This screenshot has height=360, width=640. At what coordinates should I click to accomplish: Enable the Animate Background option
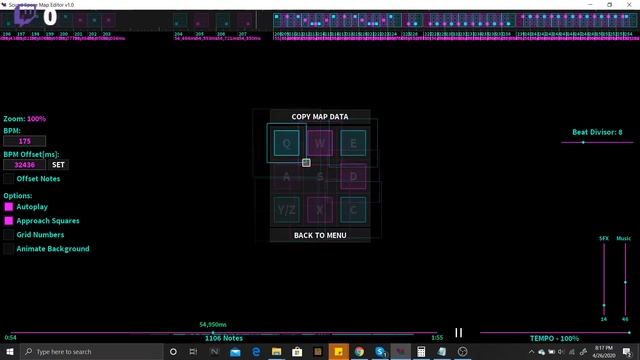pyautogui.click(x=9, y=249)
